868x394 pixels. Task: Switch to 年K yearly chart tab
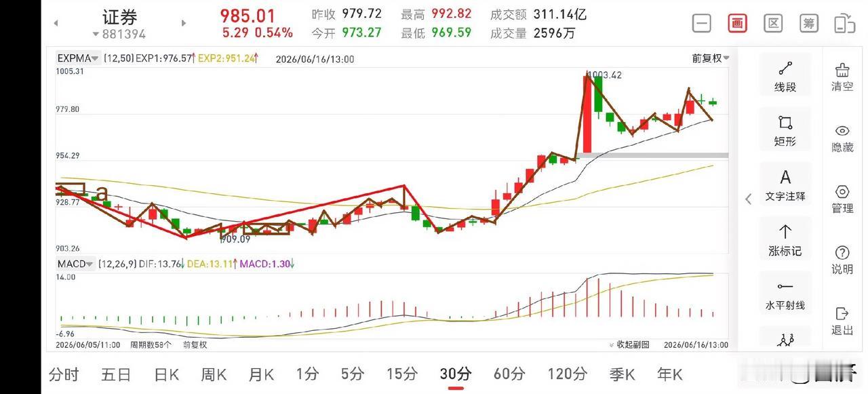[x=669, y=374]
